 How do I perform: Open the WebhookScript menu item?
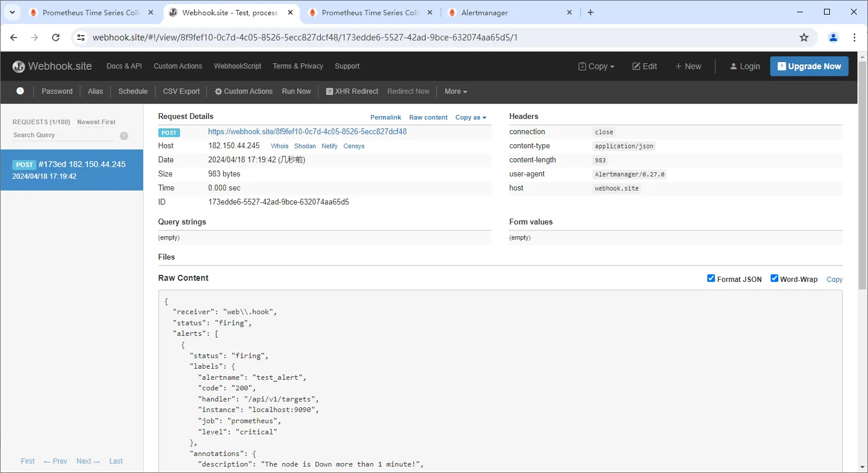click(238, 66)
